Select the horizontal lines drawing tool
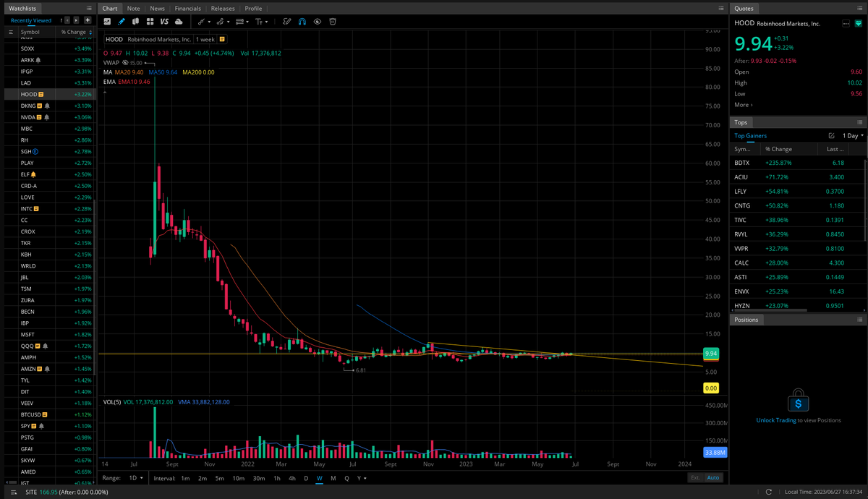This screenshot has width=868, height=499. point(239,22)
